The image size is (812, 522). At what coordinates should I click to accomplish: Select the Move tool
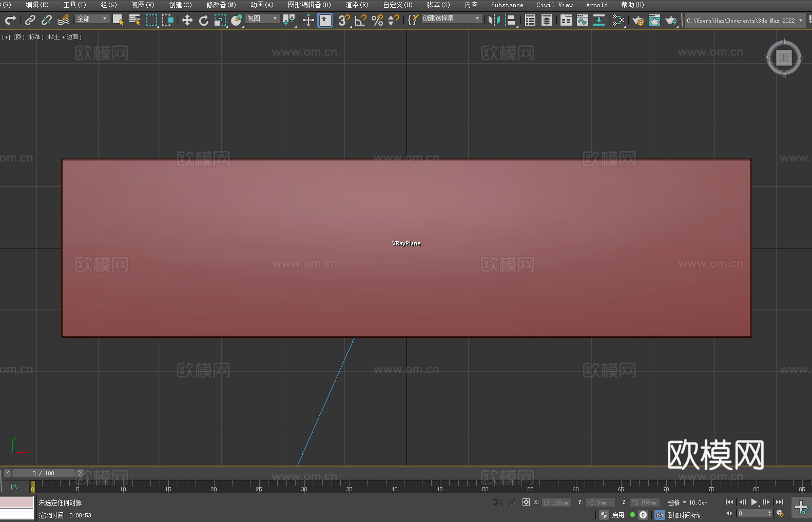[x=187, y=20]
